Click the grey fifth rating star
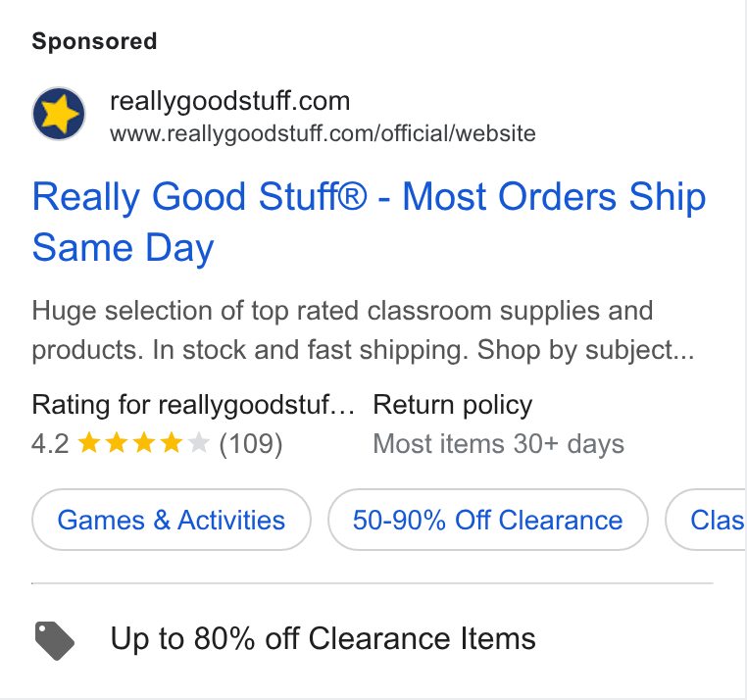This screenshot has height=700, width=747. point(199,443)
